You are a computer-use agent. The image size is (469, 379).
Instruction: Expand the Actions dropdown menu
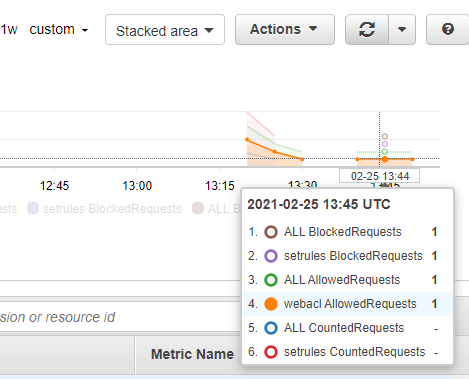(x=285, y=30)
